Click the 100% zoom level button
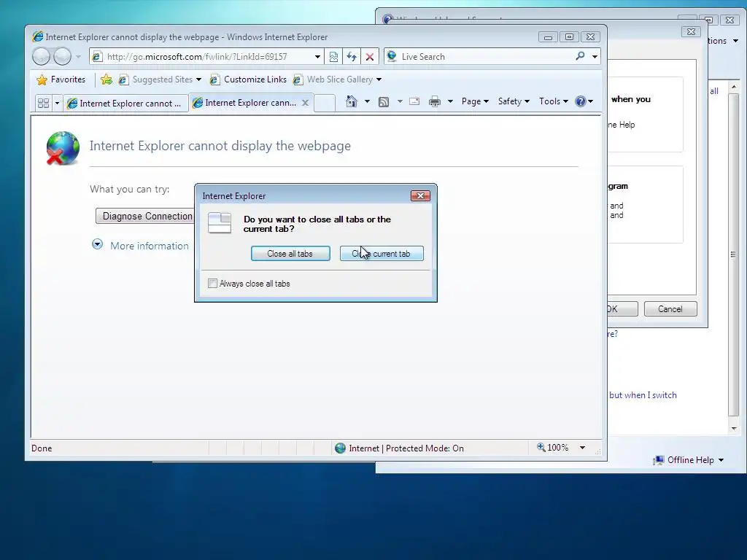Screen dimensions: 747x560 click(x=553, y=448)
